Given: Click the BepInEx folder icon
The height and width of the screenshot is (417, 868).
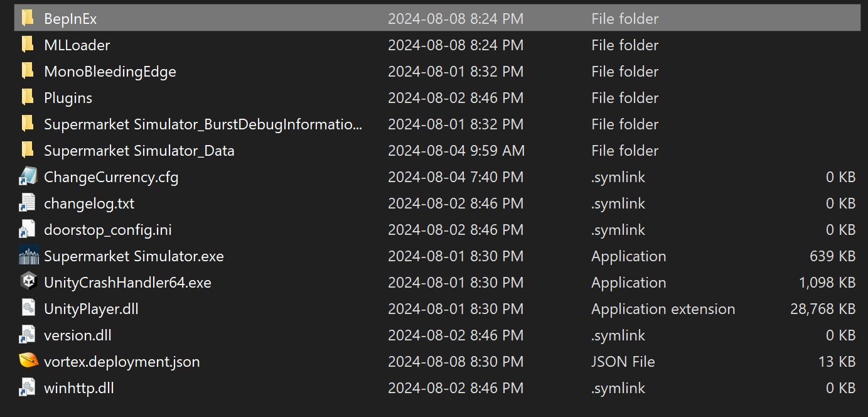Looking at the screenshot, I should pos(28,18).
